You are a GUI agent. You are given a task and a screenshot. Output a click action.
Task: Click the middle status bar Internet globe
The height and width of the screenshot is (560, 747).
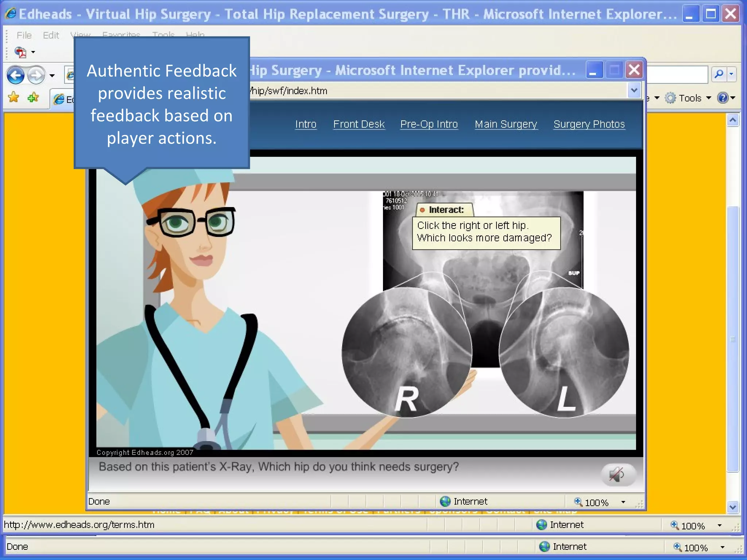click(542, 525)
